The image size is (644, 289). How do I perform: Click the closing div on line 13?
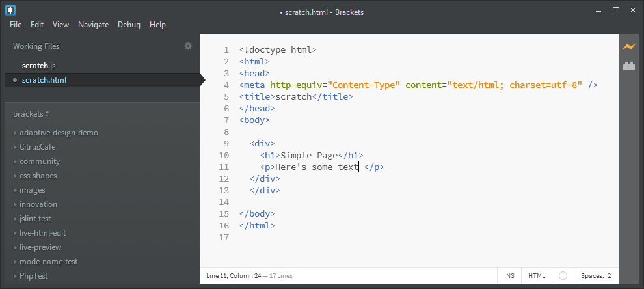pyautogui.click(x=265, y=190)
